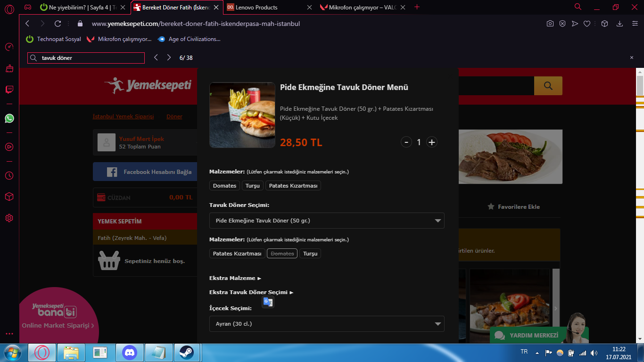Open Yusuf Mert İpek profile link
644x362 pixels.
coord(141,139)
